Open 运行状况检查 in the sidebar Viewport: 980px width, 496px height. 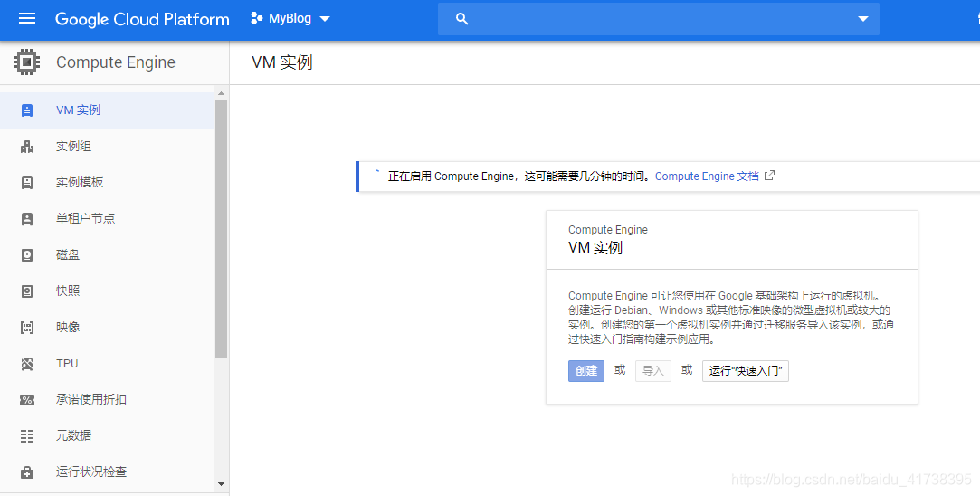(107, 472)
